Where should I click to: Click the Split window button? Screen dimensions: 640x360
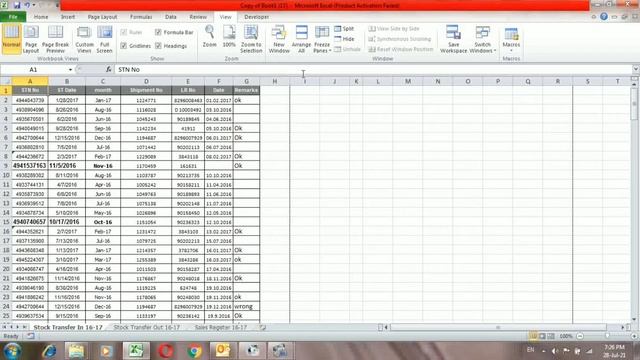click(x=344, y=29)
